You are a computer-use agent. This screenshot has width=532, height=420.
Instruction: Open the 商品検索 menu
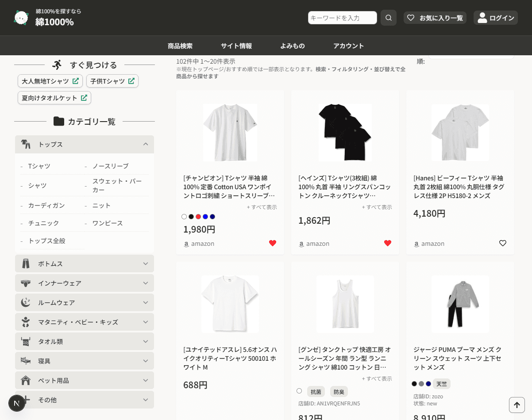(180, 46)
